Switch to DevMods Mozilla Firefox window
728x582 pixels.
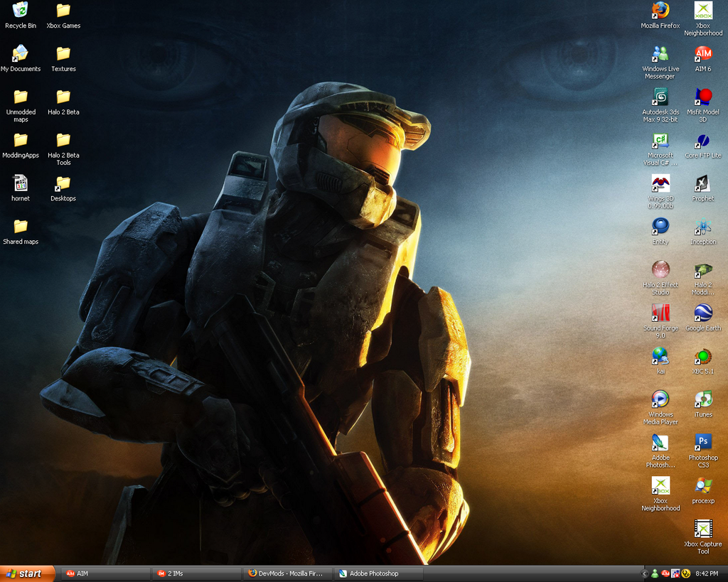point(288,573)
